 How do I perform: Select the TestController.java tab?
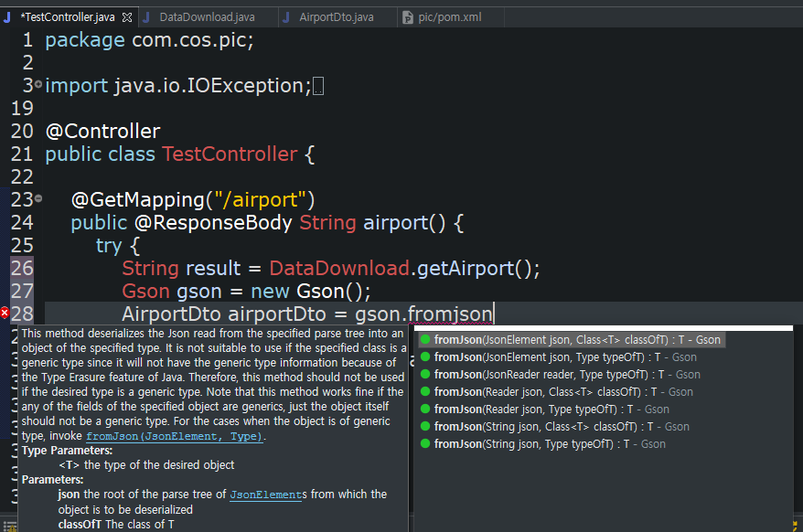(x=67, y=17)
